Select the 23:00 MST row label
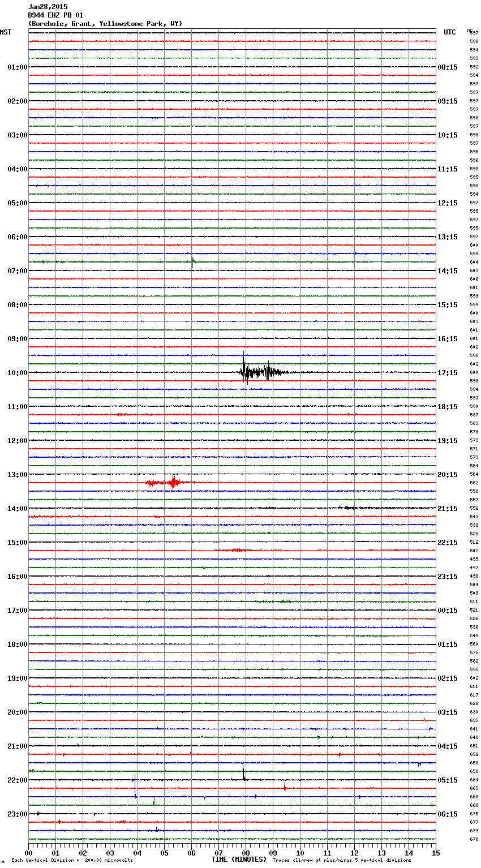This screenshot has height=868, width=481. tap(18, 814)
